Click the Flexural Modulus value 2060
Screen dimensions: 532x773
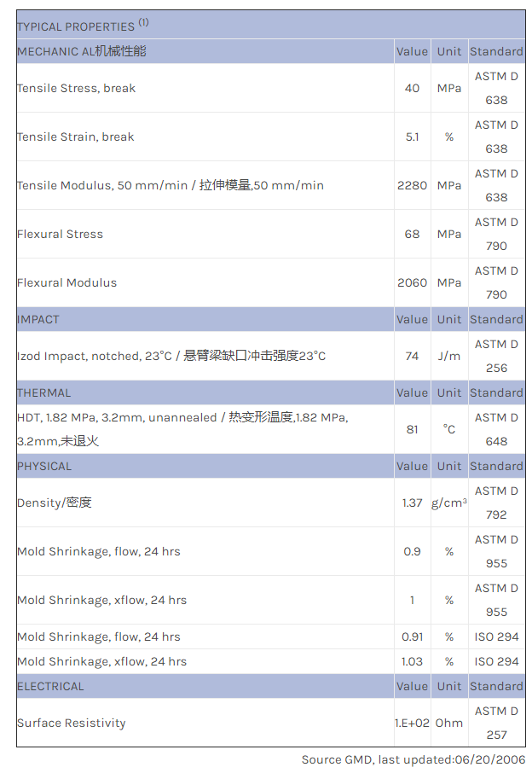[412, 282]
